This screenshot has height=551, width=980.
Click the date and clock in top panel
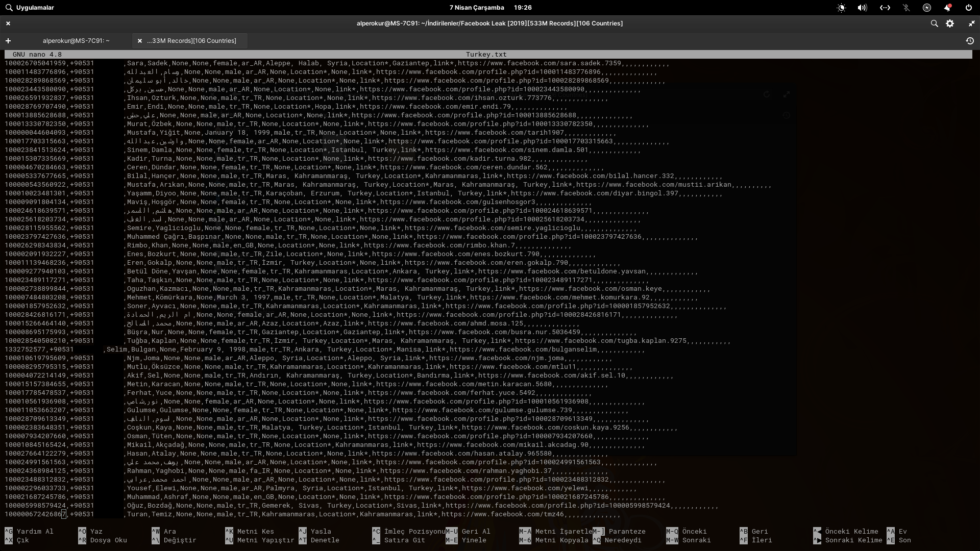pyautogui.click(x=490, y=8)
